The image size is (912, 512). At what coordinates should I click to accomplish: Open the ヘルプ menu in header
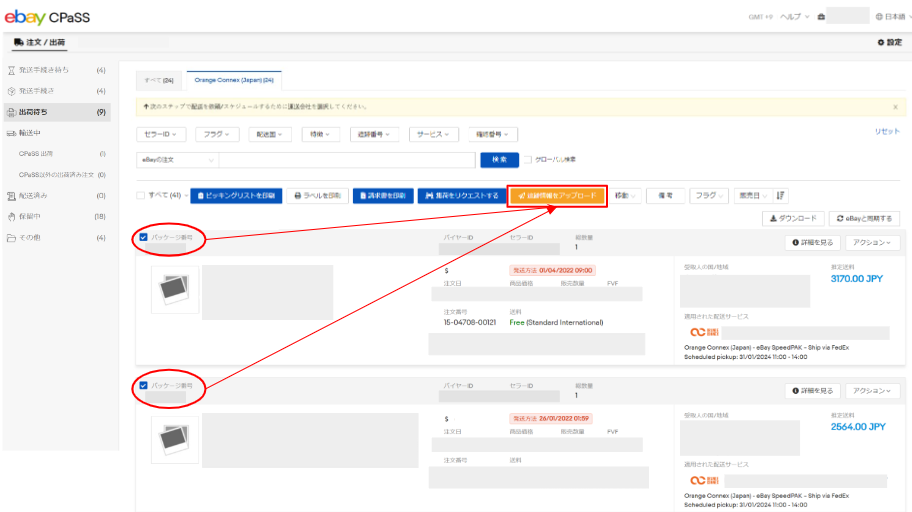point(794,17)
